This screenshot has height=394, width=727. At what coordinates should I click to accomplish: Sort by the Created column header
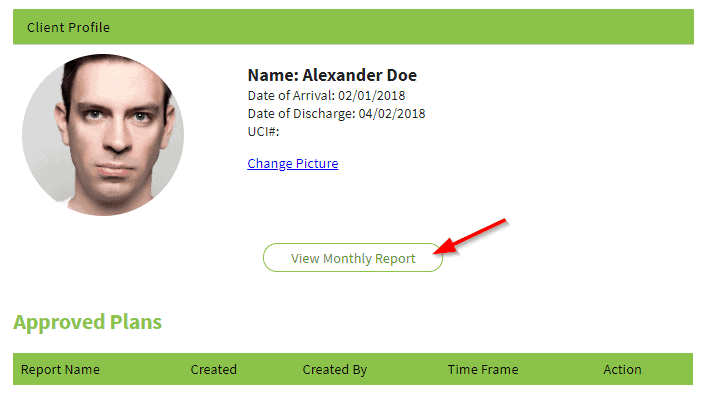point(214,369)
